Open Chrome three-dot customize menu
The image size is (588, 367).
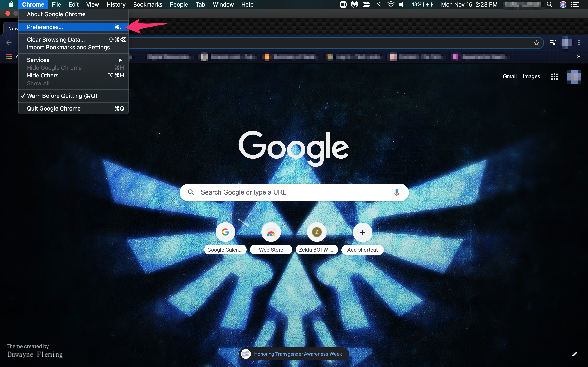tap(579, 43)
